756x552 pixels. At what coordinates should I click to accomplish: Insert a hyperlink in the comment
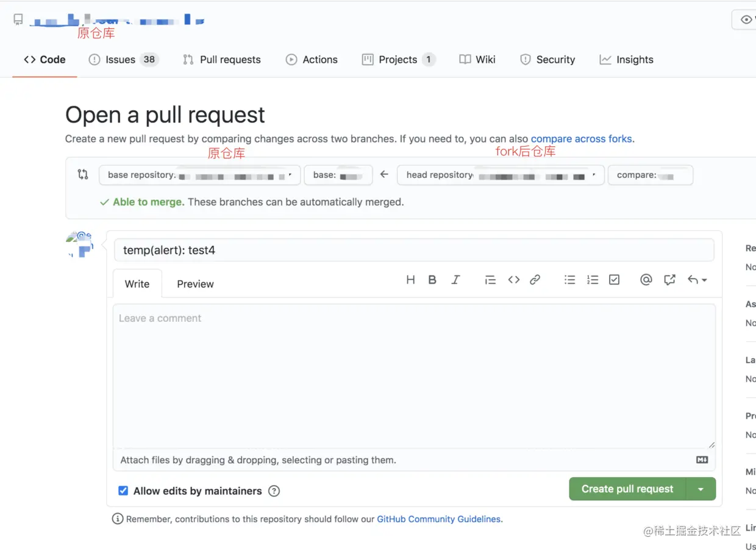click(535, 280)
